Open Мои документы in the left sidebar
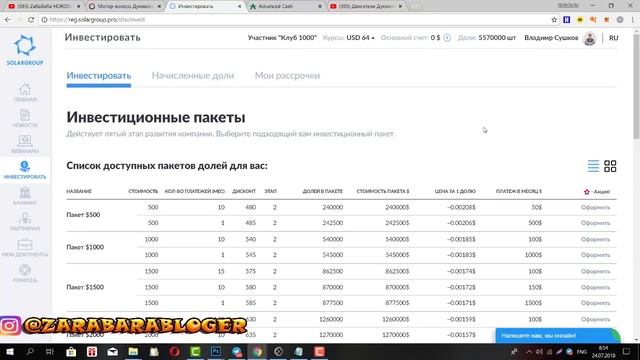The image size is (640, 360). point(25,248)
